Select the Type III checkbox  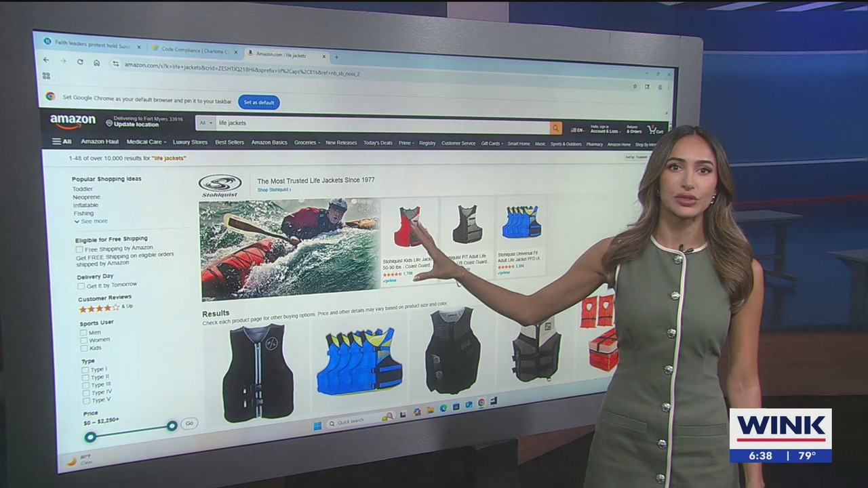coord(86,386)
